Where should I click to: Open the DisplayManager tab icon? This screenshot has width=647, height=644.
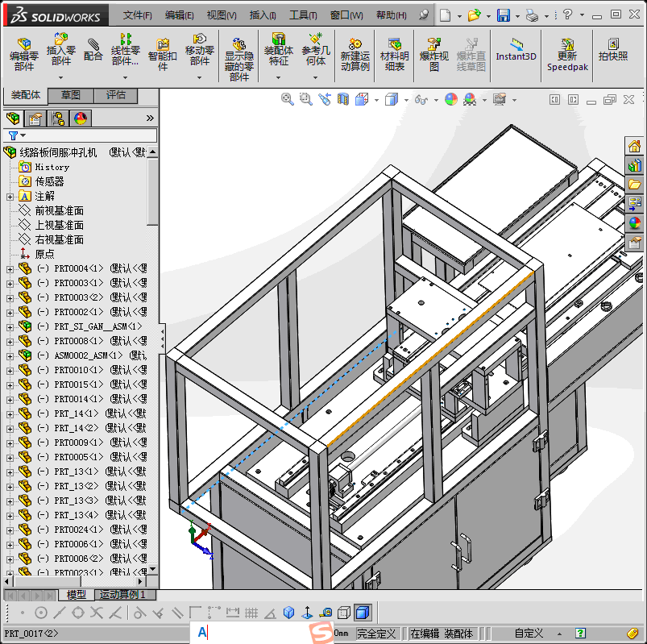[80, 119]
